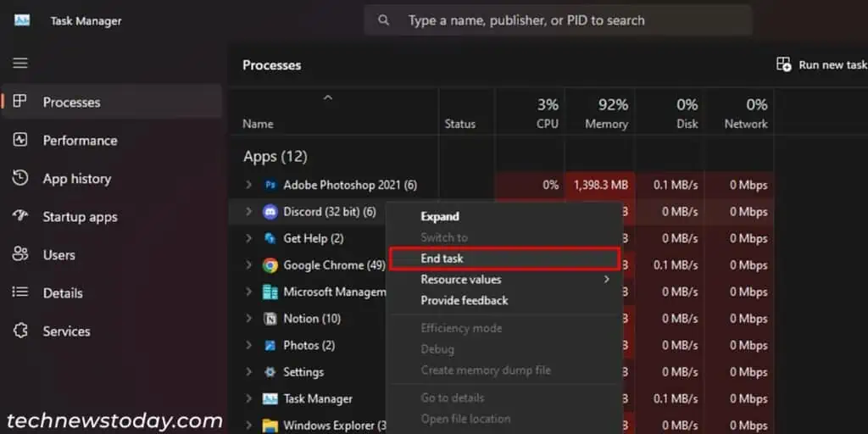Screen dimensions: 868x434
Task: Select the Google Chrome (49) row text
Action: pyautogui.click(x=334, y=265)
